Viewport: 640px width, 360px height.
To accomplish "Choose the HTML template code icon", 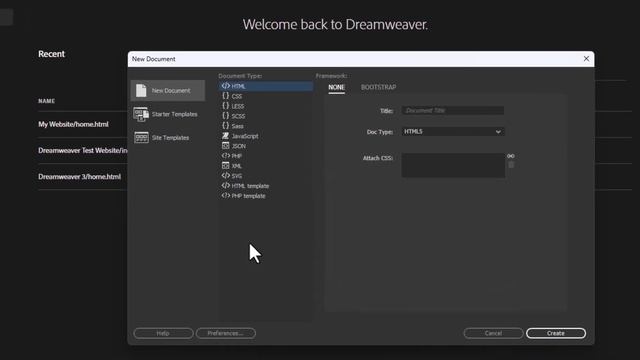I will [225, 185].
